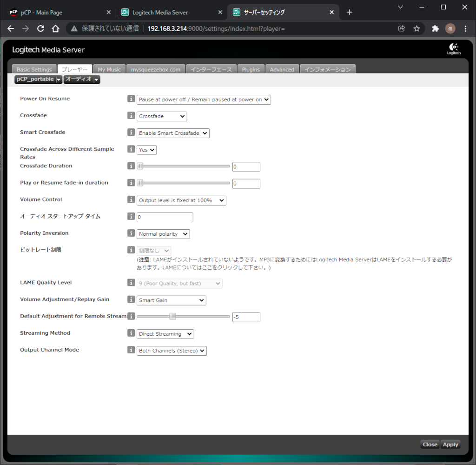Viewport: 476px width, 465px height.
Task: Click the Logitech logo in header
Action: [454, 49]
